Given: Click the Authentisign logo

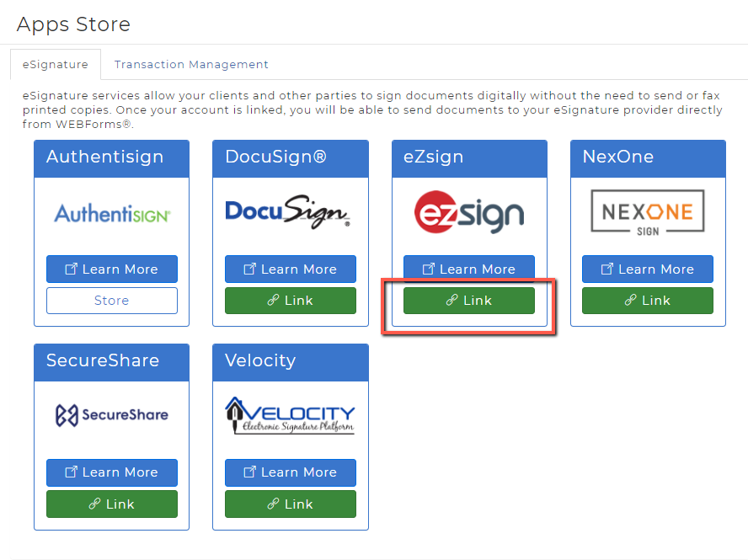Looking at the screenshot, I should pyautogui.click(x=112, y=213).
